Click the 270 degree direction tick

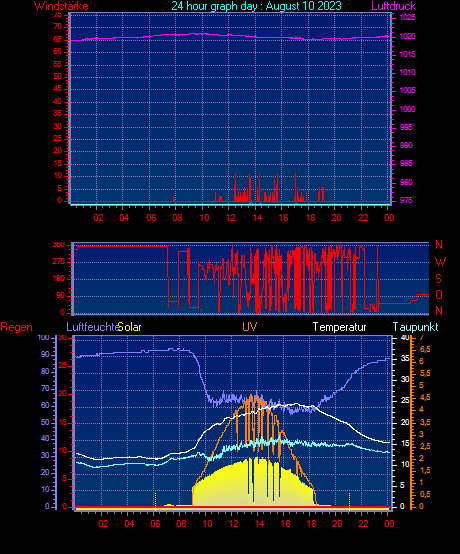59,262
